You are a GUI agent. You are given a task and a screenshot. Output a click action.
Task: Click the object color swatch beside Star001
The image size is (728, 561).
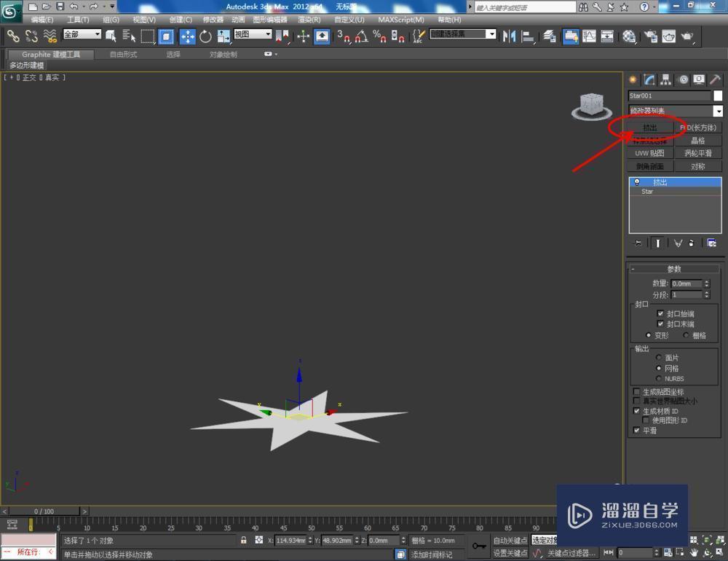719,95
